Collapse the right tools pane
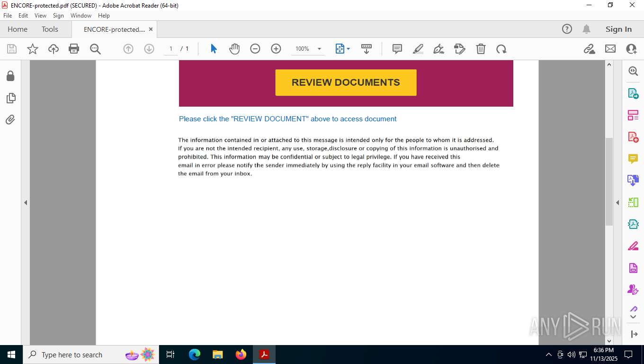644x364 pixels. pyautogui.click(x=617, y=202)
